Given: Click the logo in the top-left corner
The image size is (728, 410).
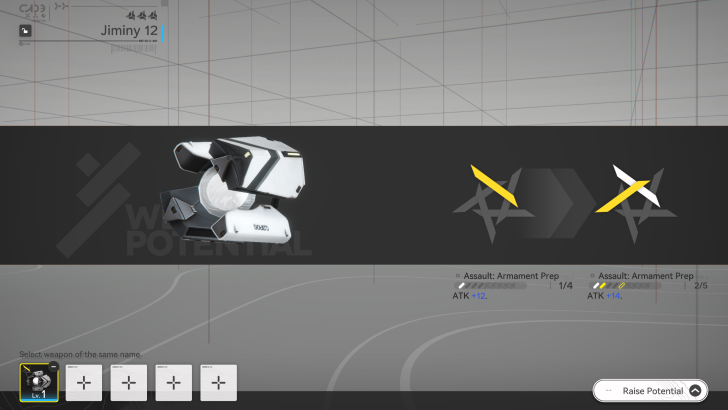Looking at the screenshot, I should pyautogui.click(x=38, y=9).
